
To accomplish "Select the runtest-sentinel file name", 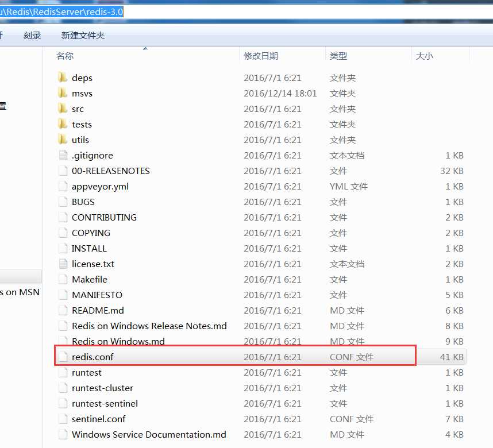I will 105,403.
